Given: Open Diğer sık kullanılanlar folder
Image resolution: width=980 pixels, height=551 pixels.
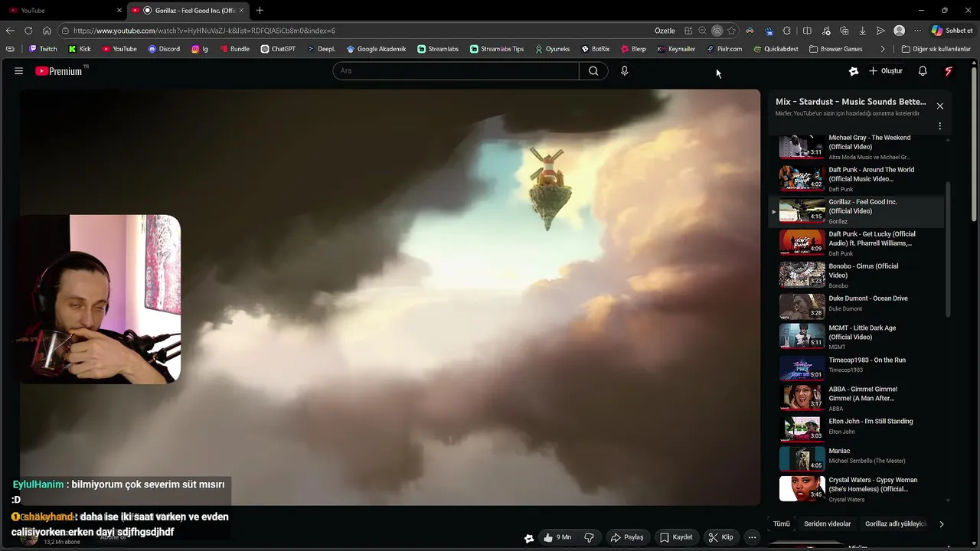Looking at the screenshot, I should (x=936, y=49).
